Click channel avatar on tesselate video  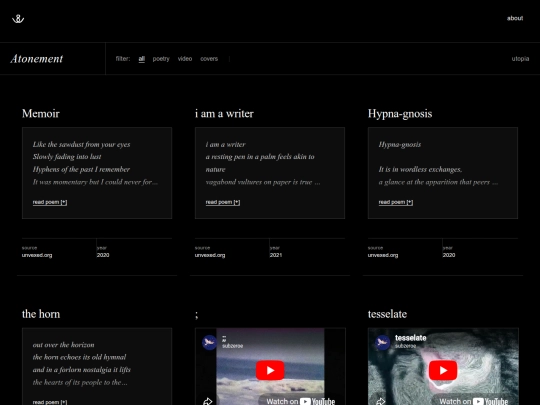382,342
